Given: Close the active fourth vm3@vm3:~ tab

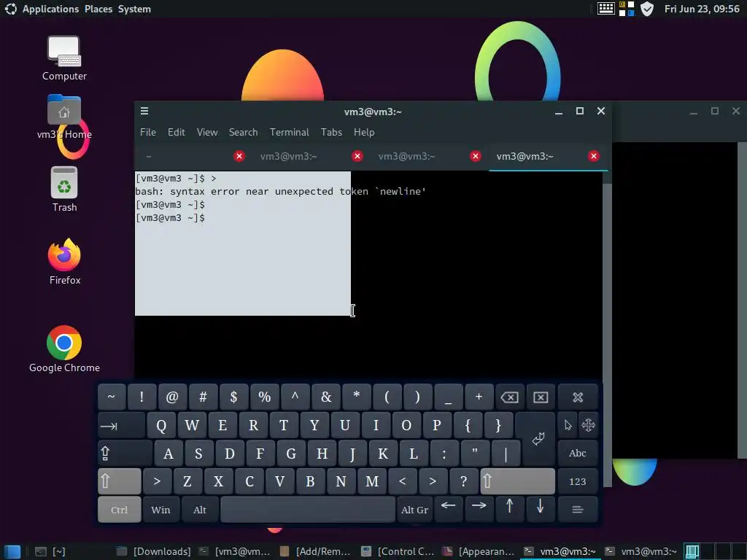Looking at the screenshot, I should (x=594, y=156).
